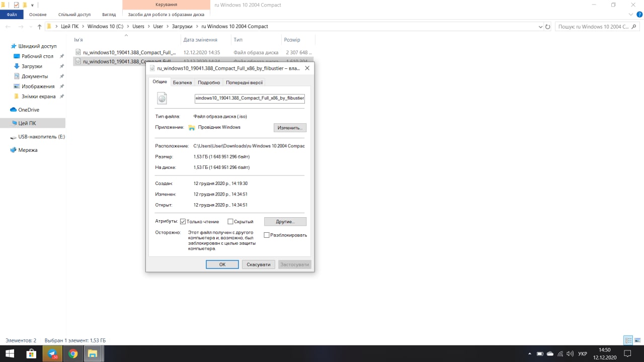The width and height of the screenshot is (644, 362).
Task: Click the Back navigation arrow in Explorer
Action: tap(8, 27)
